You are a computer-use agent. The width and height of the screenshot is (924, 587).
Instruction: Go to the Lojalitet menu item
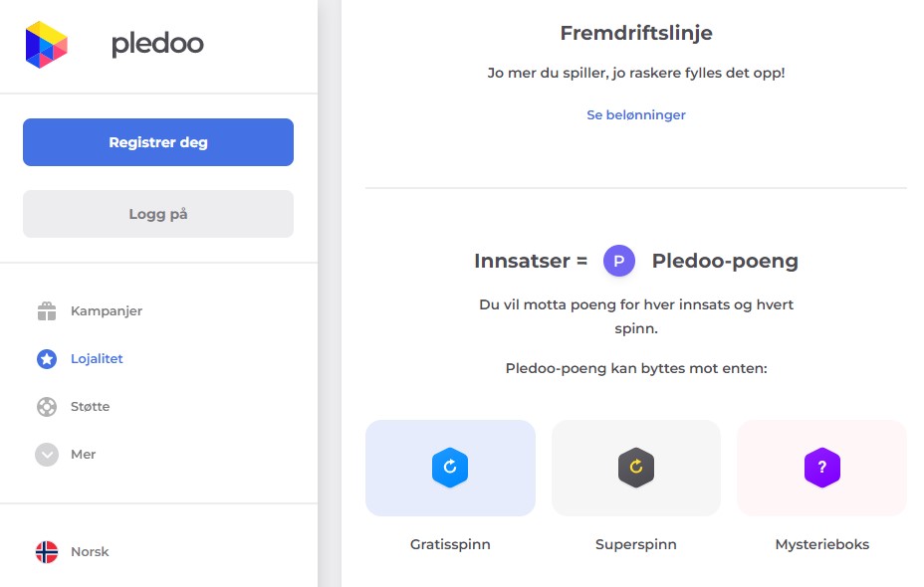pyautogui.click(x=97, y=359)
